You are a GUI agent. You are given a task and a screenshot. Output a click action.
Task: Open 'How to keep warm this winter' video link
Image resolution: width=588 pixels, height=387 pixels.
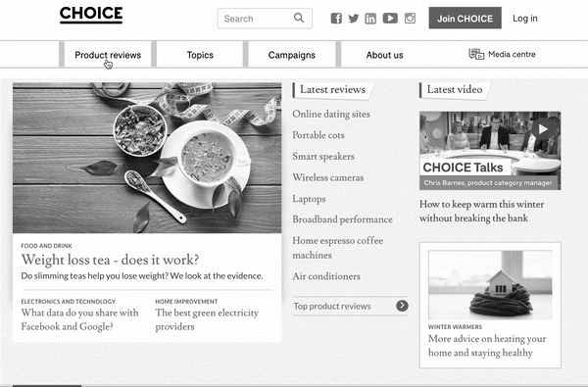(482, 211)
